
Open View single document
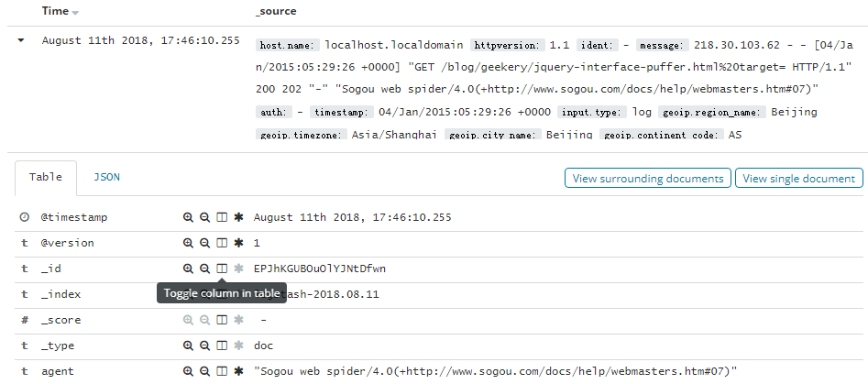pos(799,178)
